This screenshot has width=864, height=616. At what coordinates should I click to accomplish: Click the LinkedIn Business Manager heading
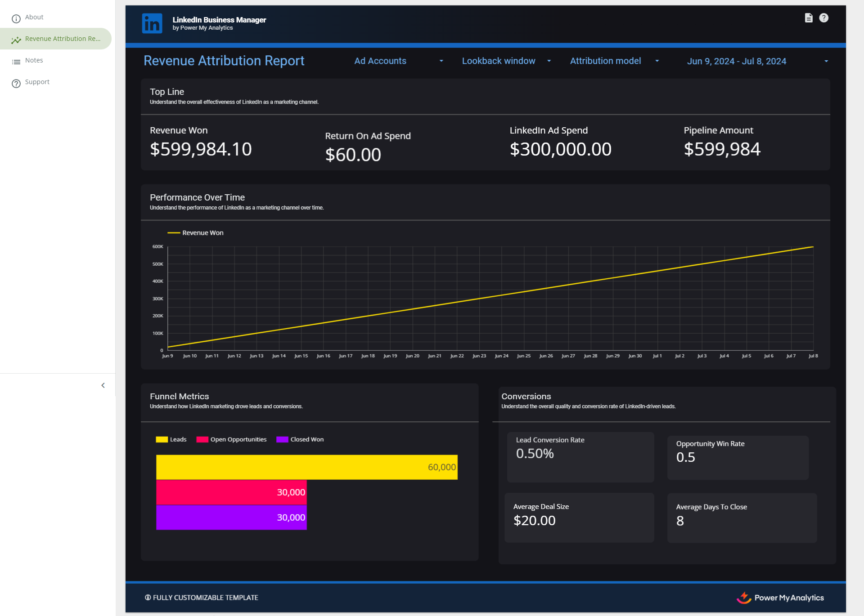(x=219, y=20)
